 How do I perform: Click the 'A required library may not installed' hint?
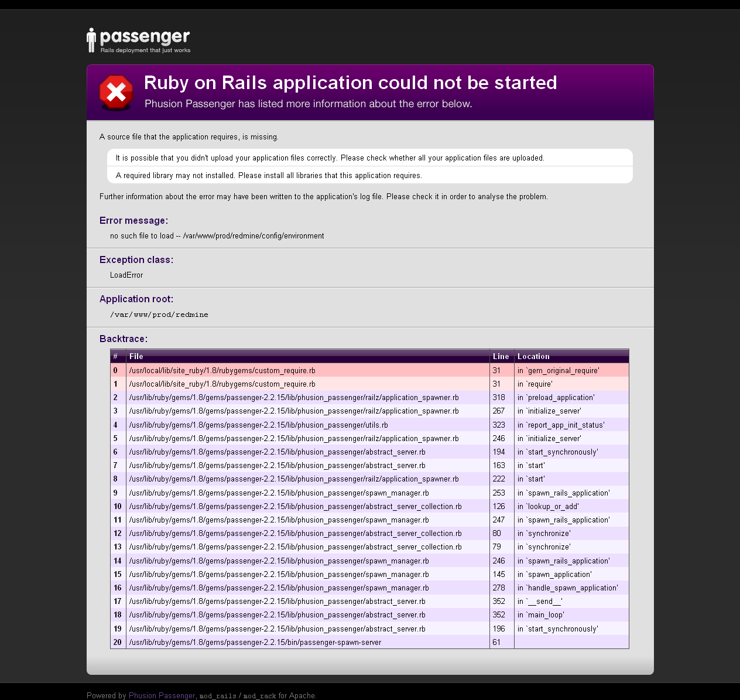coord(269,175)
